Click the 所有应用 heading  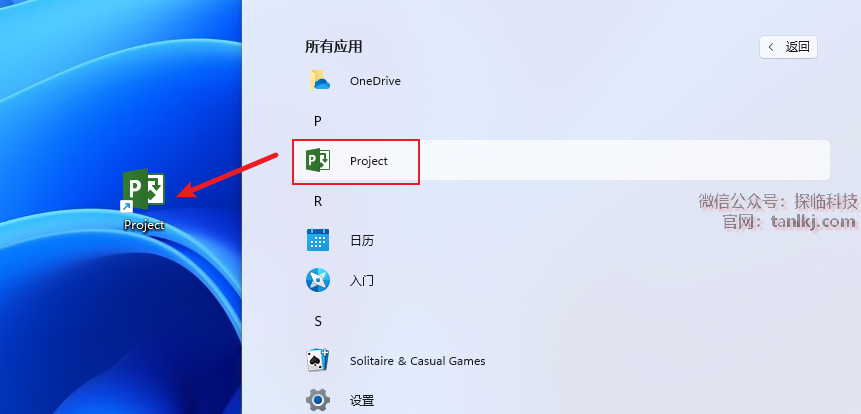[x=334, y=47]
